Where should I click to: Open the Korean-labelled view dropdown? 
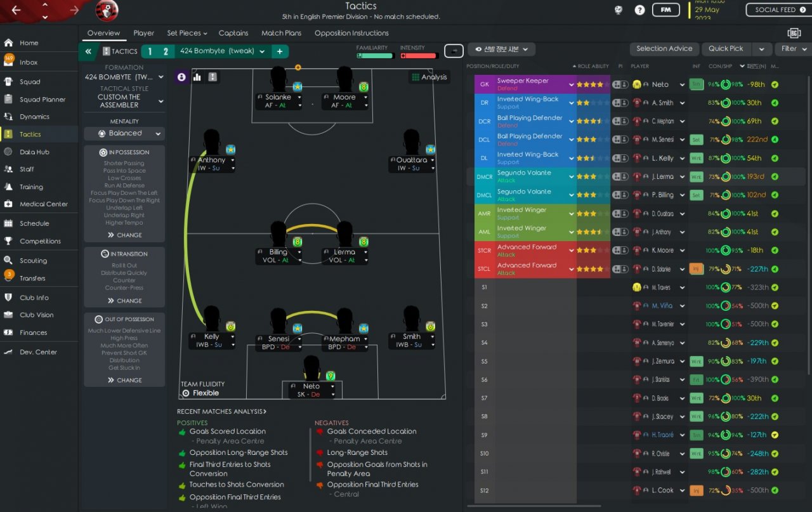click(x=502, y=49)
